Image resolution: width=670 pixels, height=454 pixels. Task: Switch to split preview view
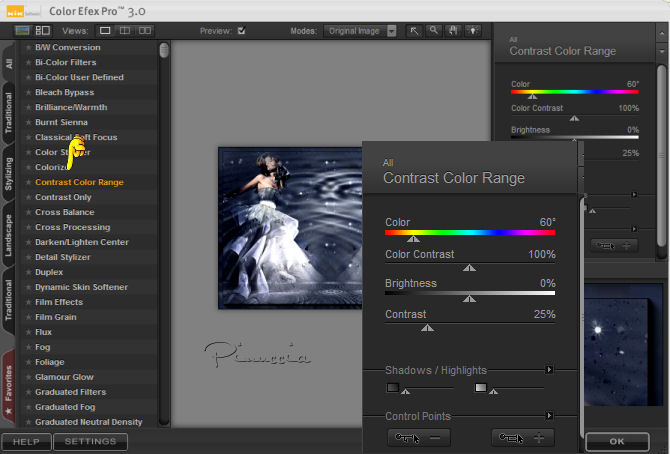pos(126,31)
